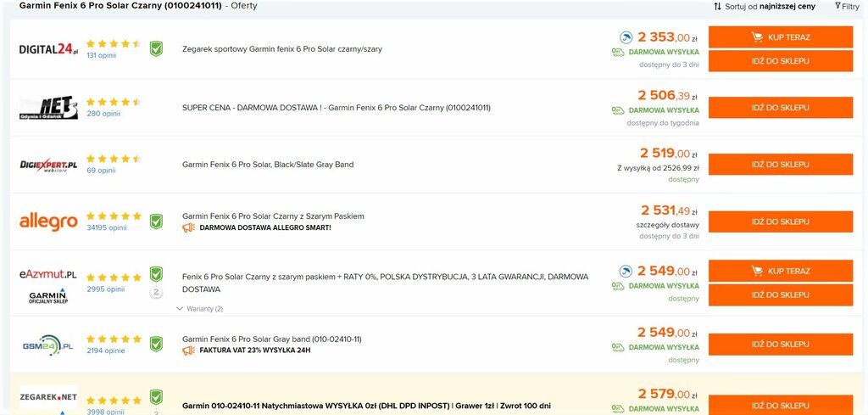This screenshot has height=415, width=868.
Task: Open the sort by lowest price dropdown
Action: [765, 7]
